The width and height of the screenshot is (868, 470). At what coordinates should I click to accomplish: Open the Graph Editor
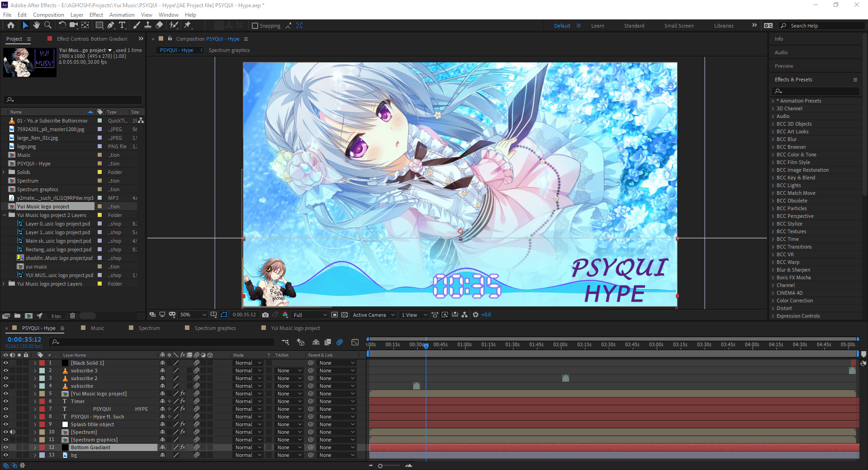point(355,342)
